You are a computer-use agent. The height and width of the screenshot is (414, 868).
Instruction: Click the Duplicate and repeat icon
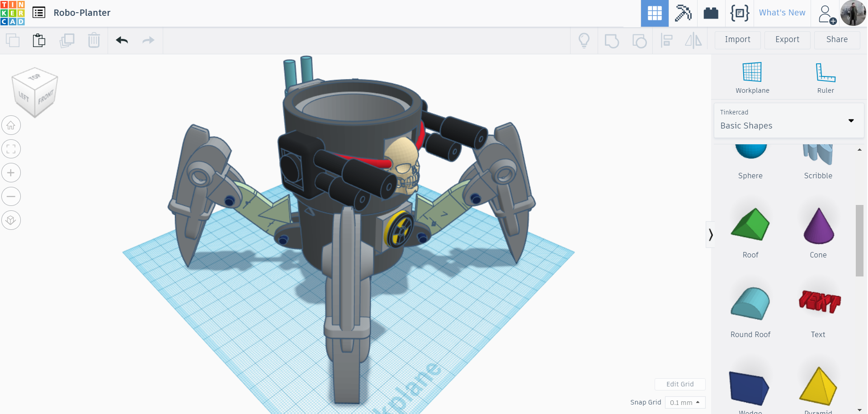point(67,40)
